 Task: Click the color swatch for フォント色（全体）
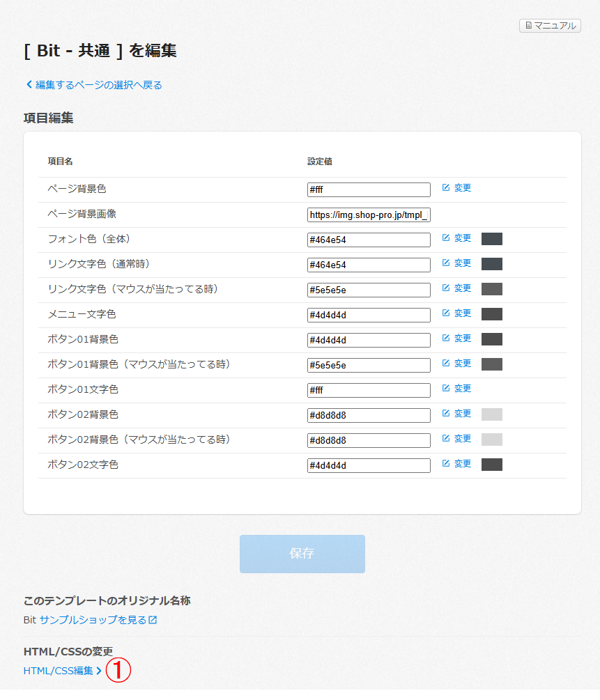[x=491, y=239]
